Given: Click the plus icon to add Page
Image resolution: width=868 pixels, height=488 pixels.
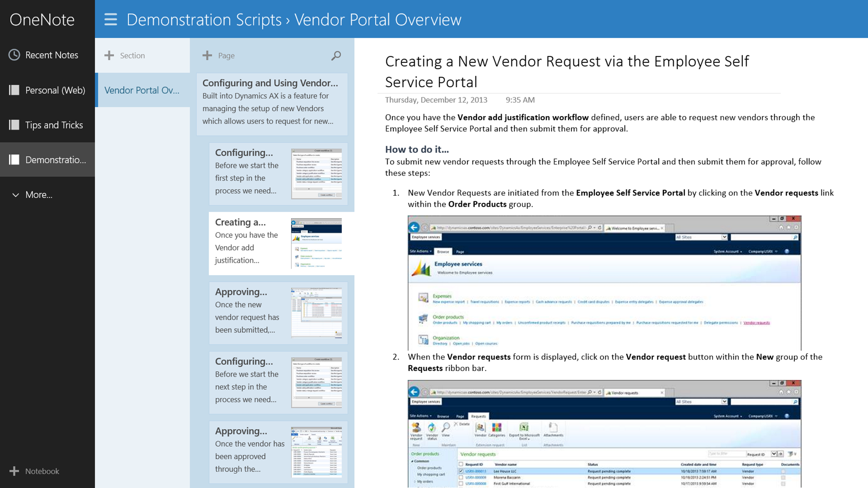Looking at the screenshot, I should click(207, 55).
